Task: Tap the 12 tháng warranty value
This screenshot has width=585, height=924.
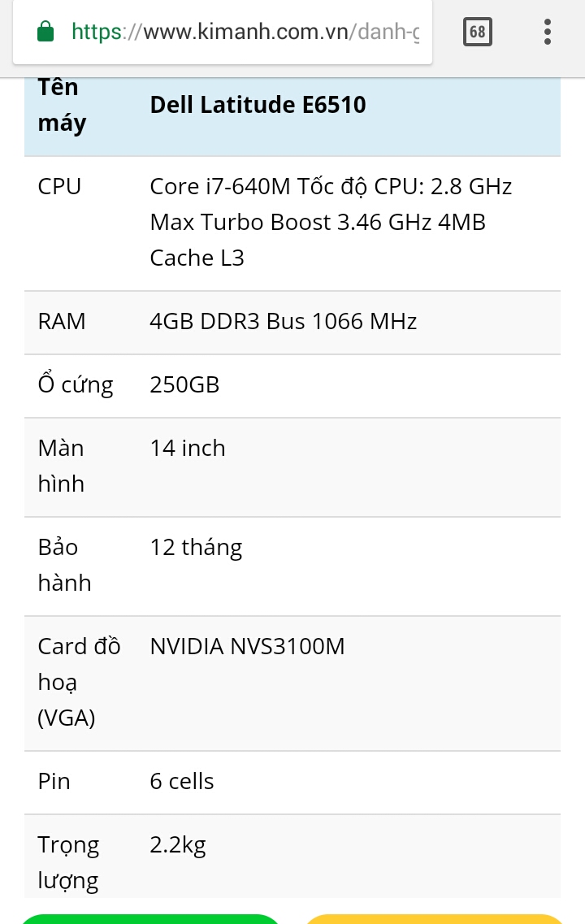Action: tap(196, 548)
